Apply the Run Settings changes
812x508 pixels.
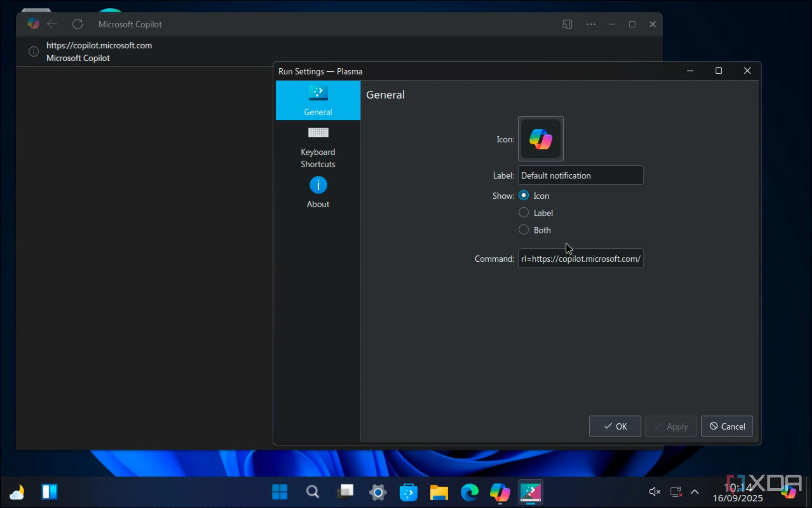click(x=671, y=426)
